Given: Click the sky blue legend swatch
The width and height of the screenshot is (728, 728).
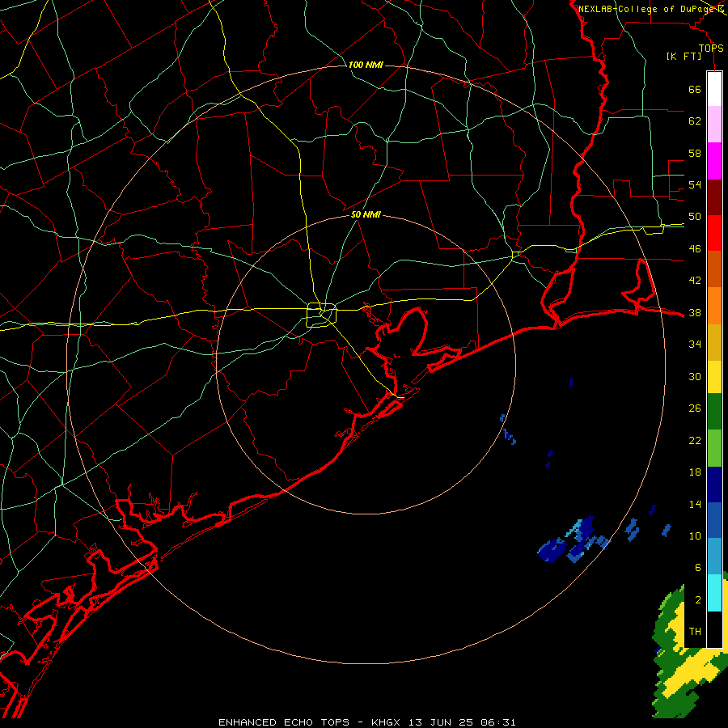Looking at the screenshot, I should pyautogui.click(x=714, y=557).
